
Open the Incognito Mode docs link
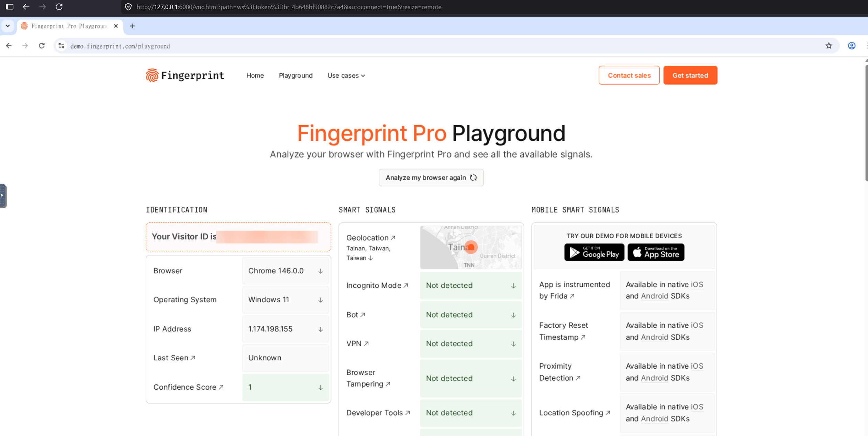point(377,285)
